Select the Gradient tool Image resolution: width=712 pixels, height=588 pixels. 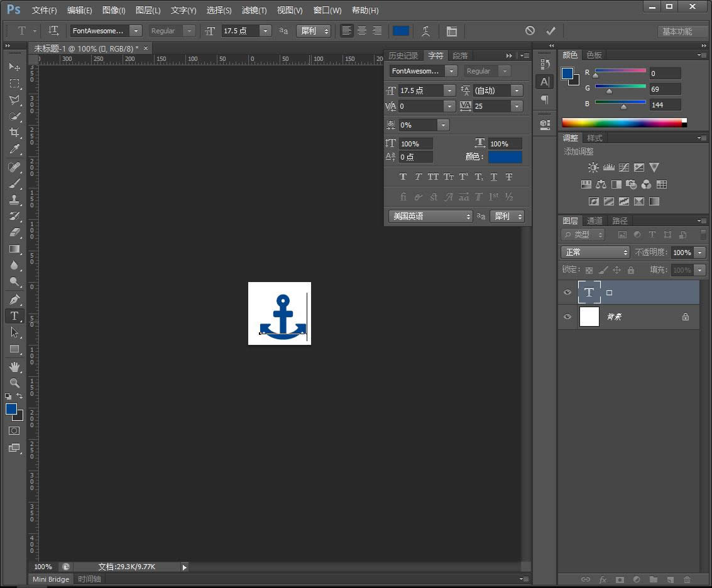pos(14,249)
